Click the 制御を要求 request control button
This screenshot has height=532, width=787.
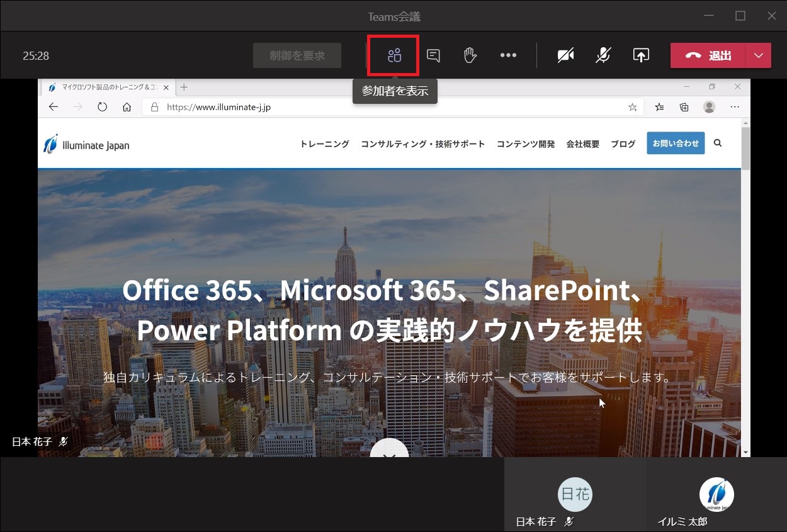point(297,55)
